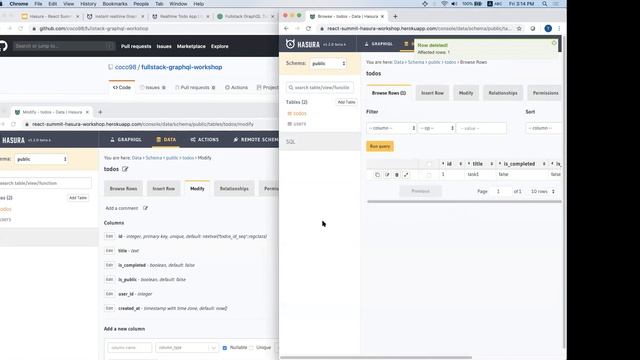Open the Bookmarks menu in menu bar
The image size is (640, 360).
point(115,4)
